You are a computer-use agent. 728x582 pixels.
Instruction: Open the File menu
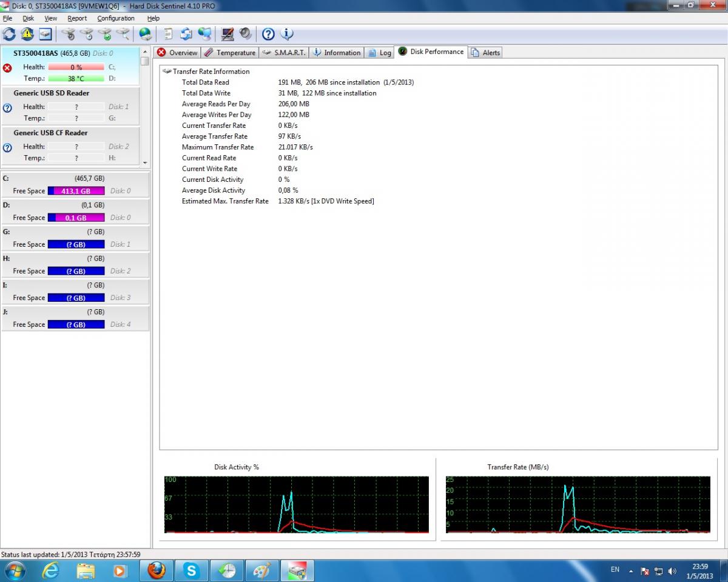pyautogui.click(x=7, y=18)
